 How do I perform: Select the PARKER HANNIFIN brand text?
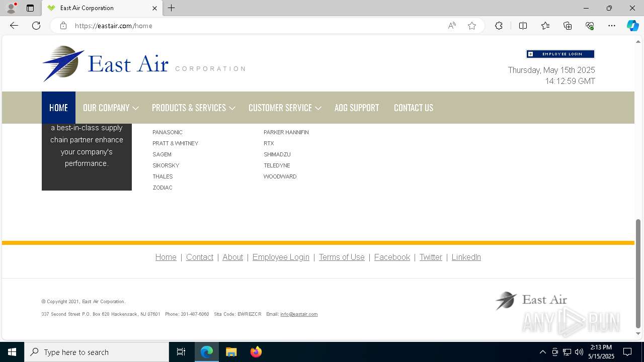tap(286, 132)
